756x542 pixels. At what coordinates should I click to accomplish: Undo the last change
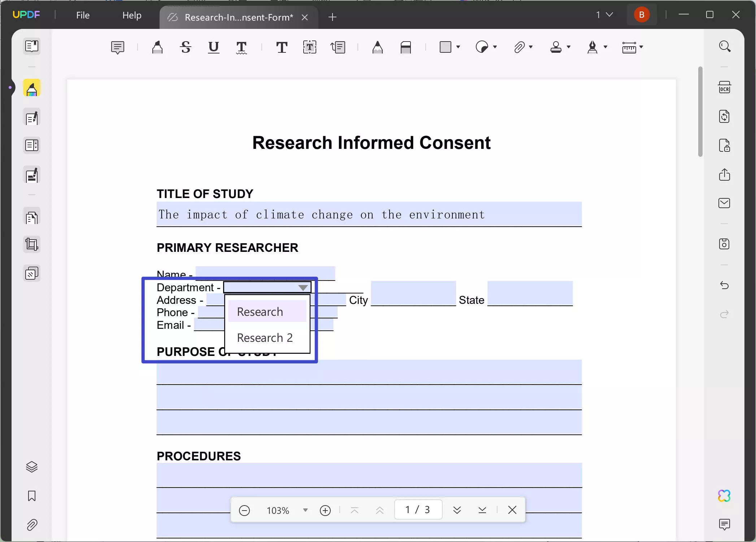[725, 285]
